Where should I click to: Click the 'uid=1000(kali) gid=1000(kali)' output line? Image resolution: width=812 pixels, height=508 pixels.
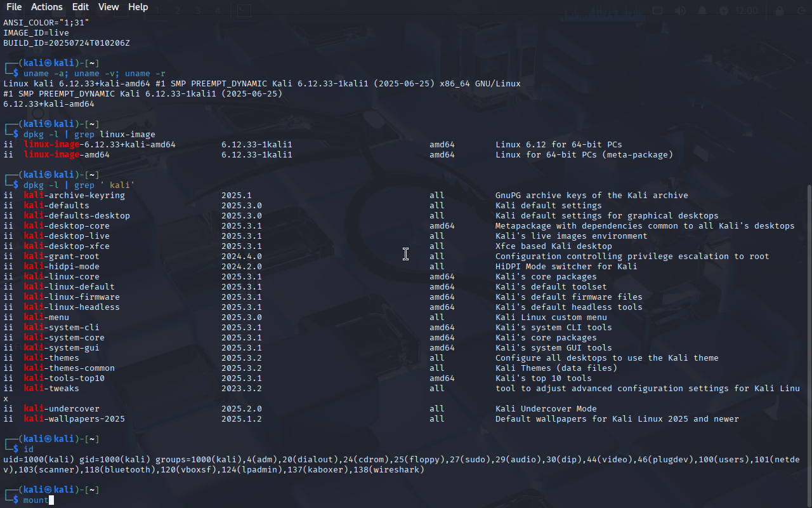point(402,465)
